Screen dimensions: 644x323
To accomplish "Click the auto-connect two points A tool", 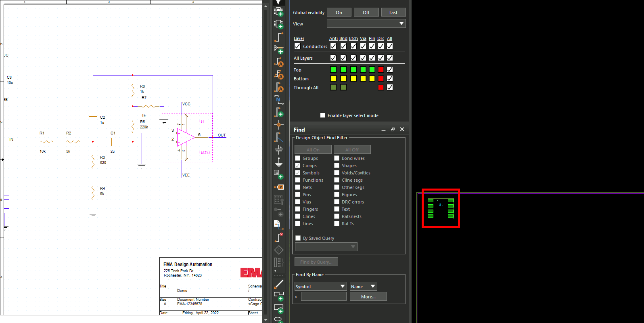I will click(x=278, y=62).
